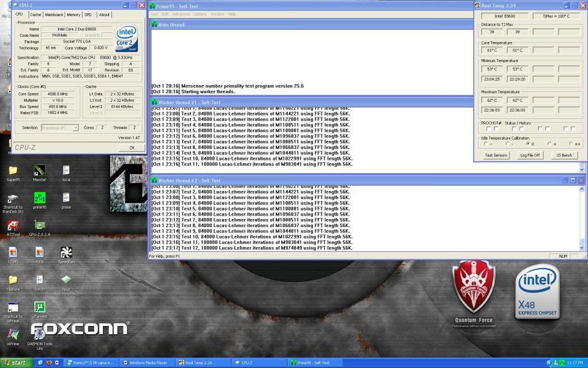Switch to the SPD tab in CPU-Z
This screenshot has height=368, width=588.
(88, 14)
